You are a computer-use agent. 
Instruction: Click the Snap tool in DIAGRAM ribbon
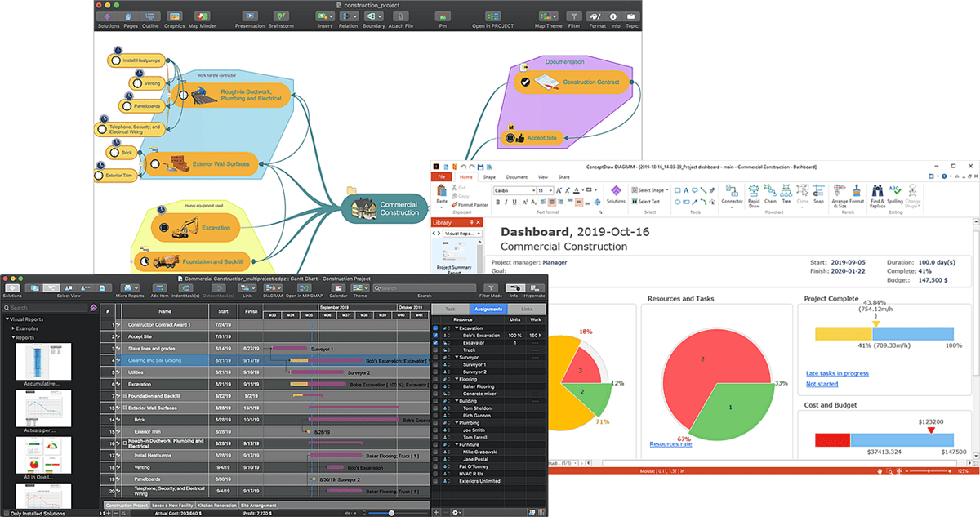click(818, 194)
